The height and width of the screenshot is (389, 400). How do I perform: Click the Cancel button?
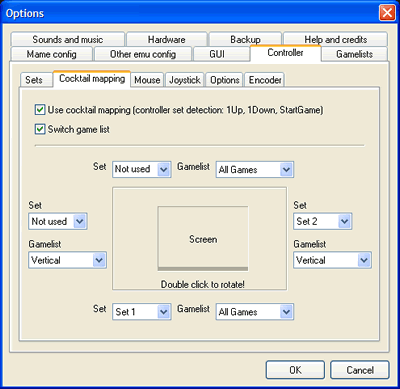360,370
